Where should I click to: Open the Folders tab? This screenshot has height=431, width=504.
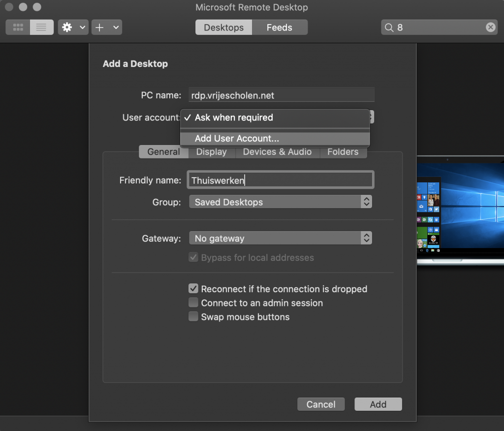click(343, 152)
